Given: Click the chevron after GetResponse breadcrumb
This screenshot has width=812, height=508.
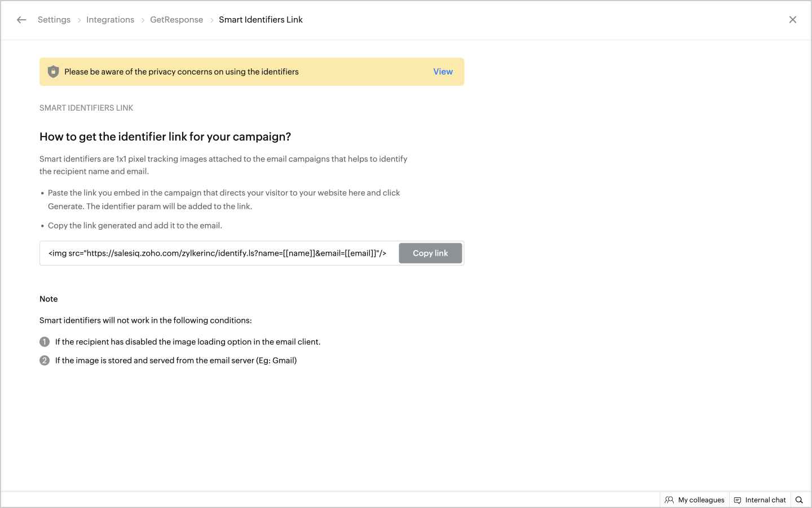Looking at the screenshot, I should point(211,20).
